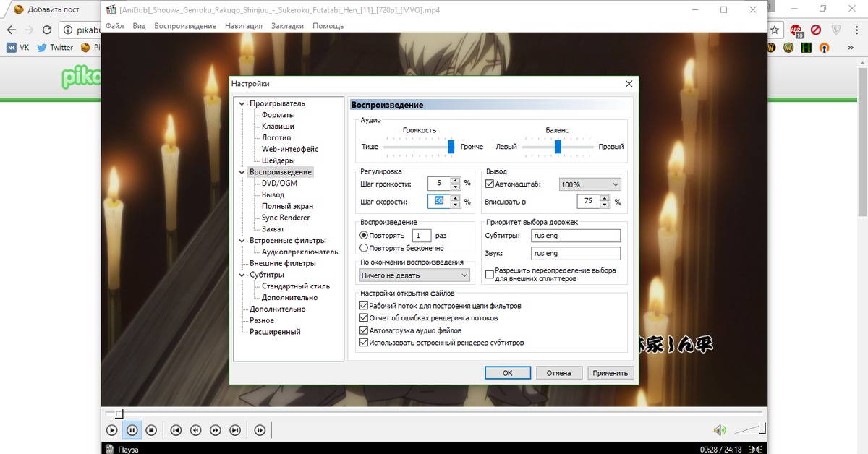Collapse the Проигрыватель tree node
The width and height of the screenshot is (868, 454).
coord(242,103)
